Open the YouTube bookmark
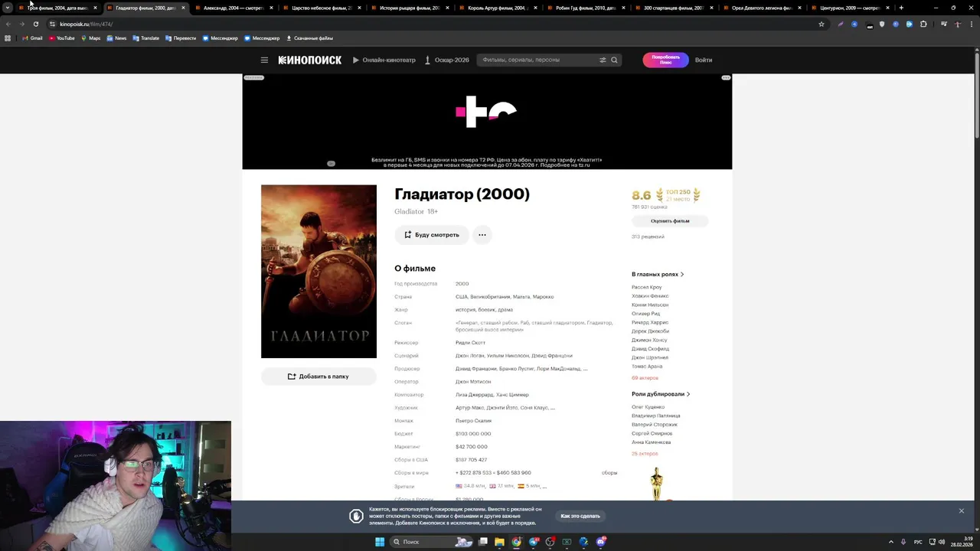This screenshot has width=980, height=551. (x=62, y=38)
